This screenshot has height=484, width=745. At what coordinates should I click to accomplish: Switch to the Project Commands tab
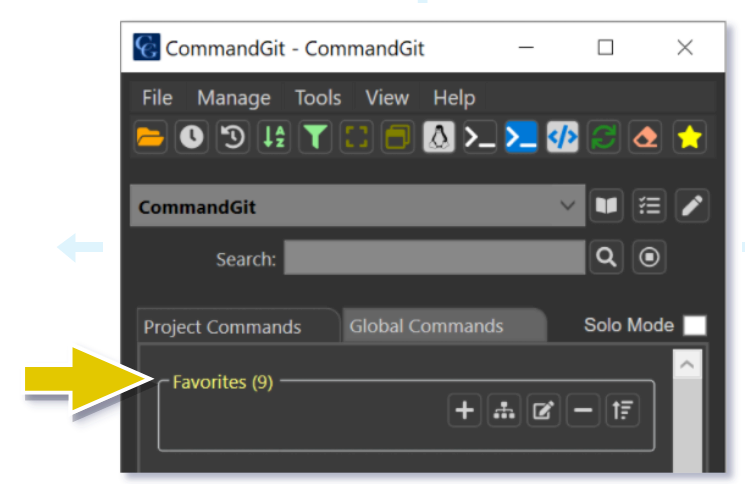pyautogui.click(x=222, y=327)
